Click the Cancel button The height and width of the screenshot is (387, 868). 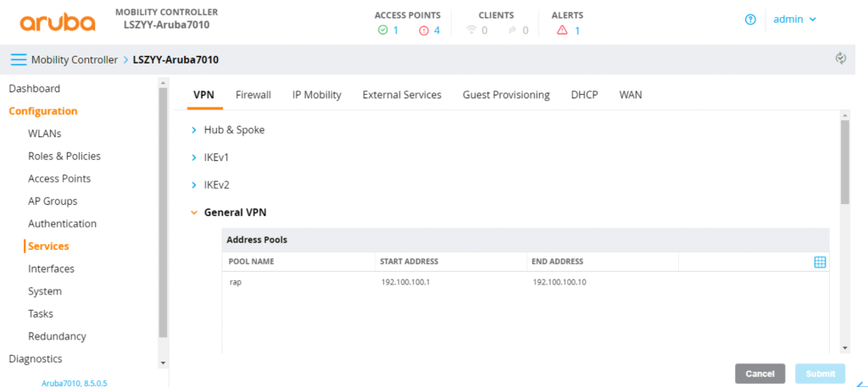click(759, 373)
